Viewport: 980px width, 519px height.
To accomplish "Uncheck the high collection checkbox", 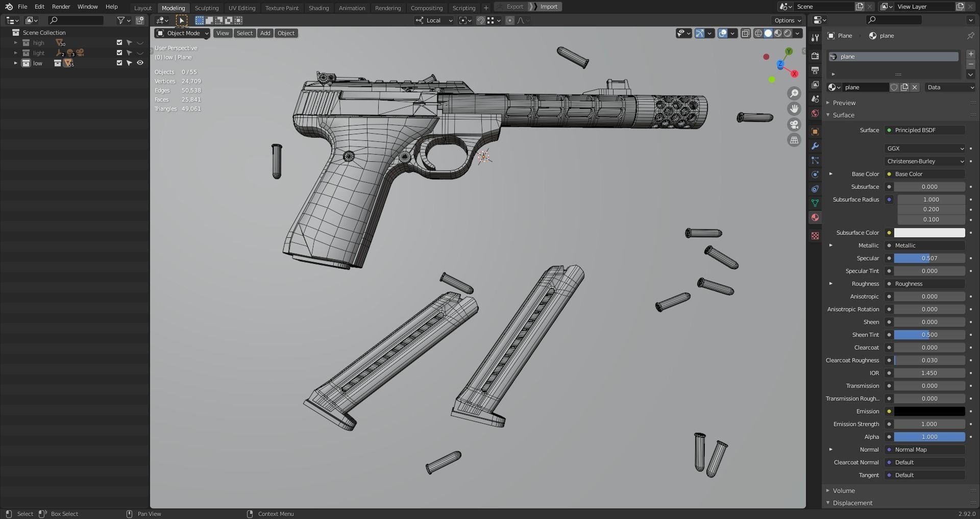I will [119, 43].
